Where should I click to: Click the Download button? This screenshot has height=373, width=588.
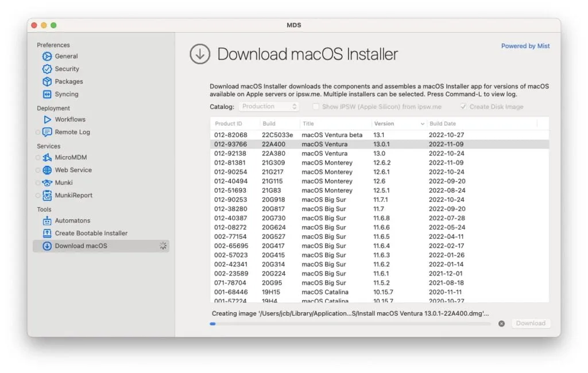(x=531, y=324)
